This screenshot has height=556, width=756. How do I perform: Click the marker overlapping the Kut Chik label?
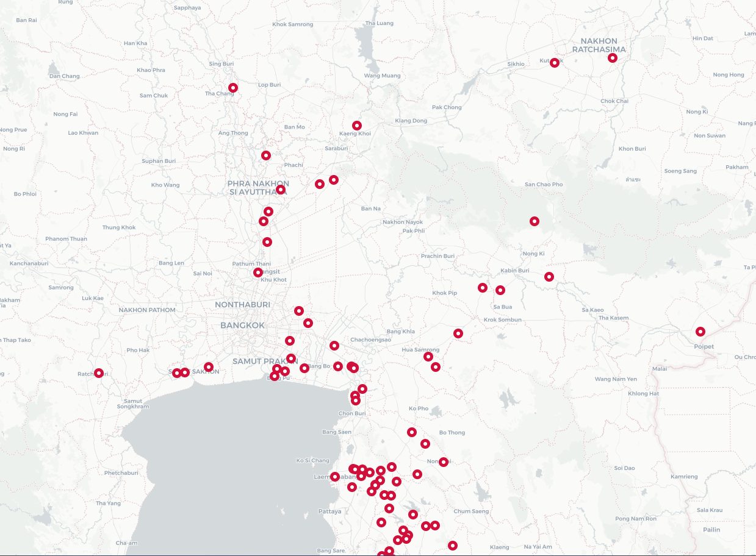click(555, 63)
